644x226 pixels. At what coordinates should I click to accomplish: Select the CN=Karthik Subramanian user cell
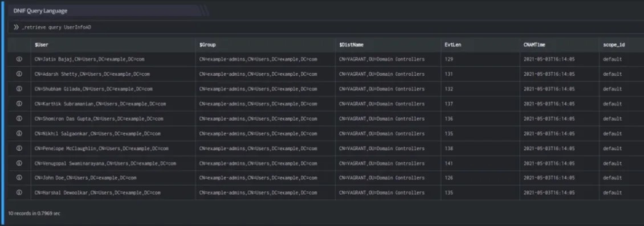(113, 104)
